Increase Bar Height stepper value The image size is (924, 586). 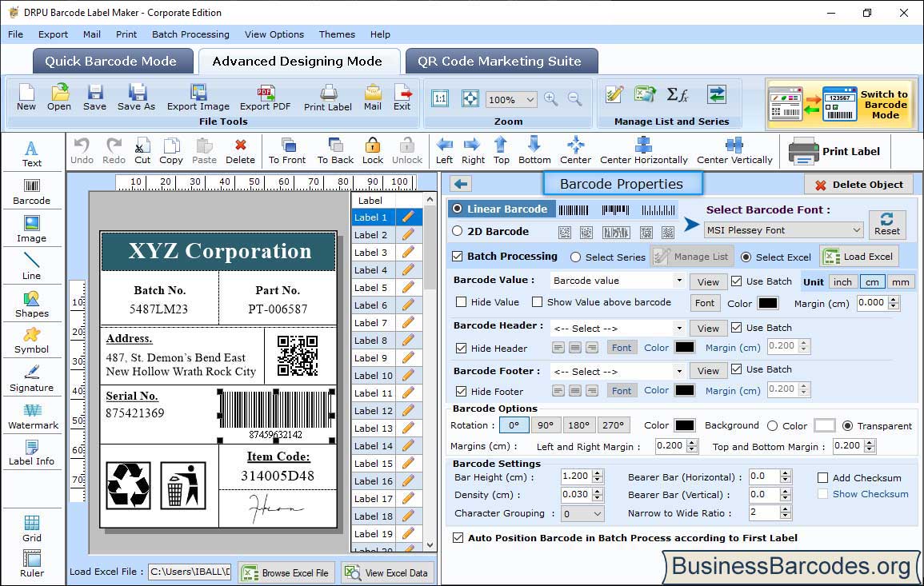click(x=598, y=473)
